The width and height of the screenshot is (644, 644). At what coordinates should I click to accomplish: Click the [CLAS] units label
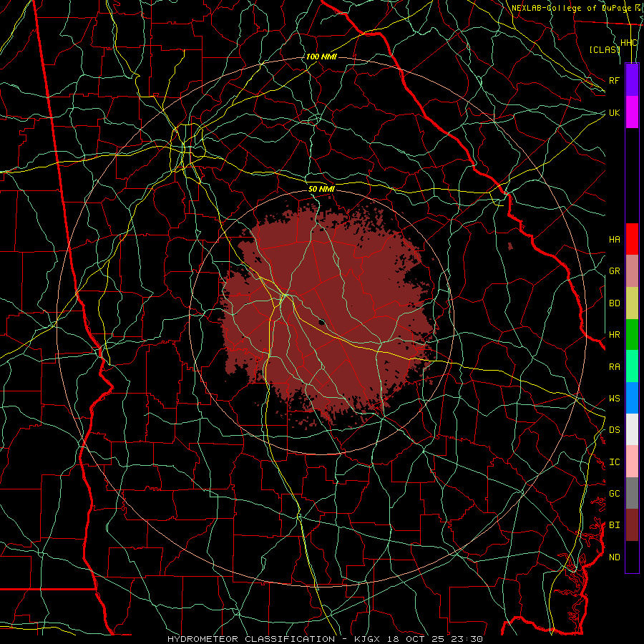point(604,49)
